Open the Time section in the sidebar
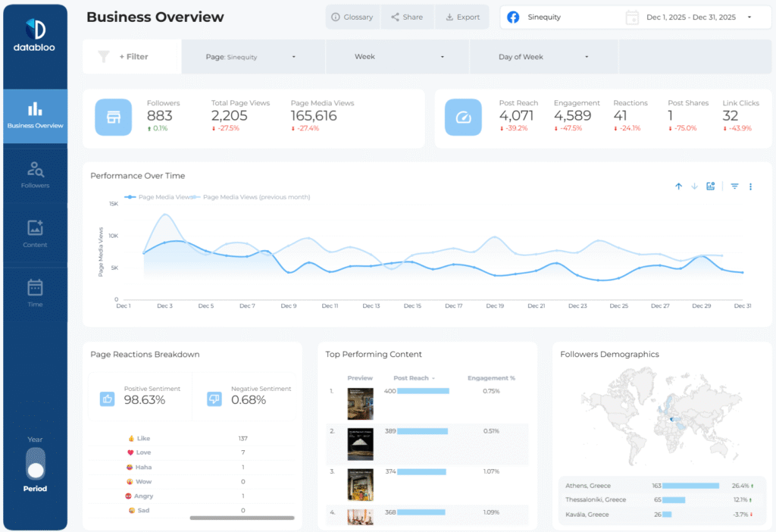This screenshot has width=776, height=532. click(x=35, y=293)
